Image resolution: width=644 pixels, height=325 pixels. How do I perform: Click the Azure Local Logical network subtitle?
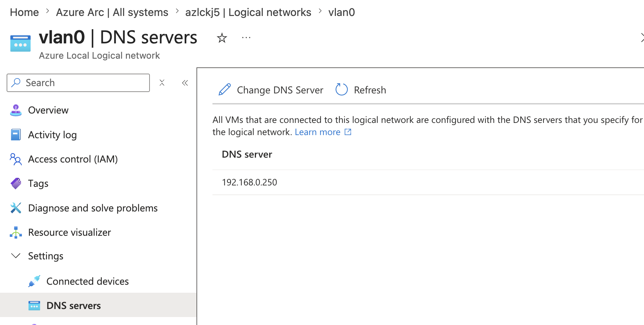pyautogui.click(x=99, y=56)
